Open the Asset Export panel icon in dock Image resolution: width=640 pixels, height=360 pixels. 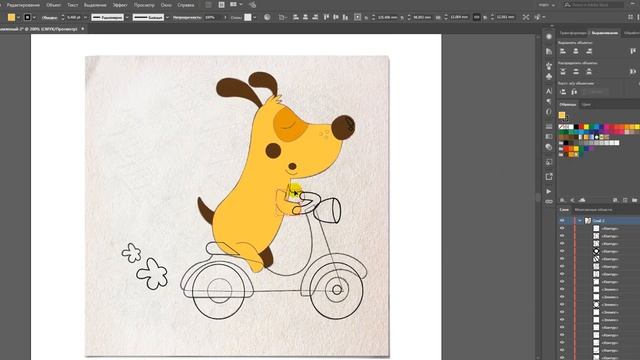click(549, 177)
